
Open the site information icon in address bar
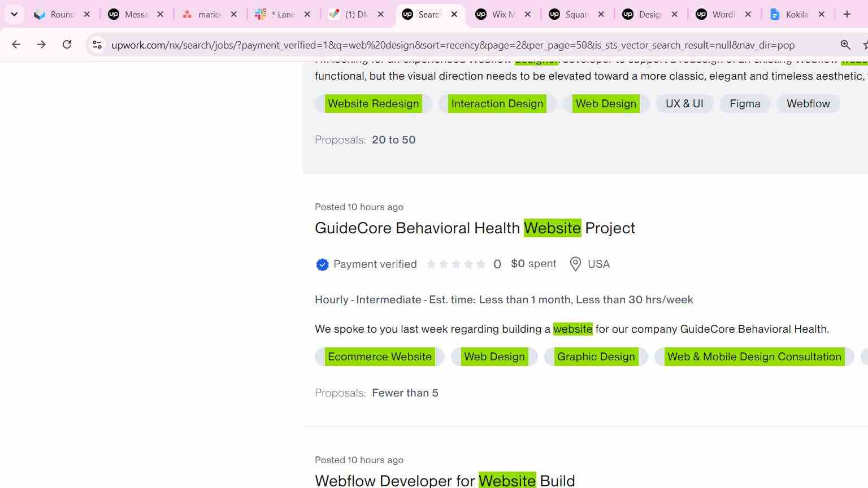97,45
